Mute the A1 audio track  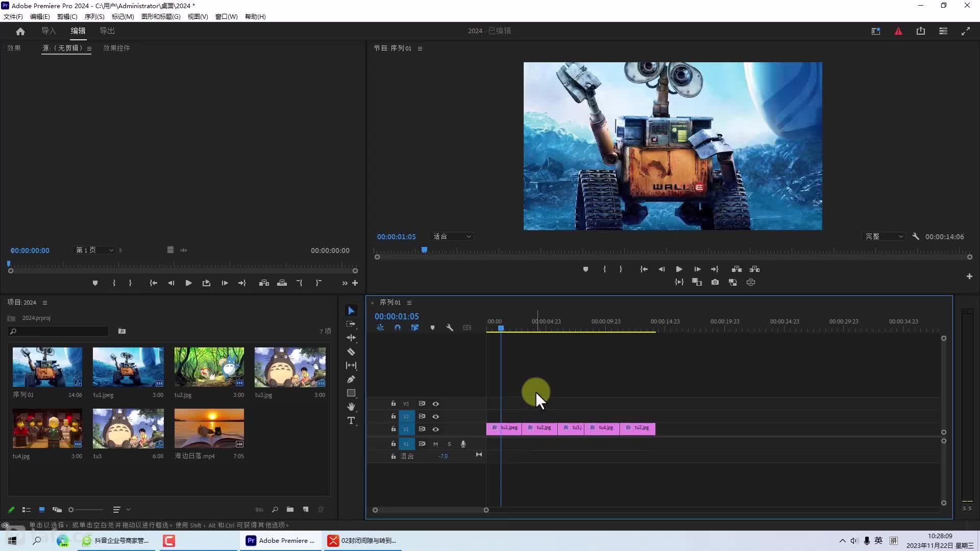tap(435, 444)
